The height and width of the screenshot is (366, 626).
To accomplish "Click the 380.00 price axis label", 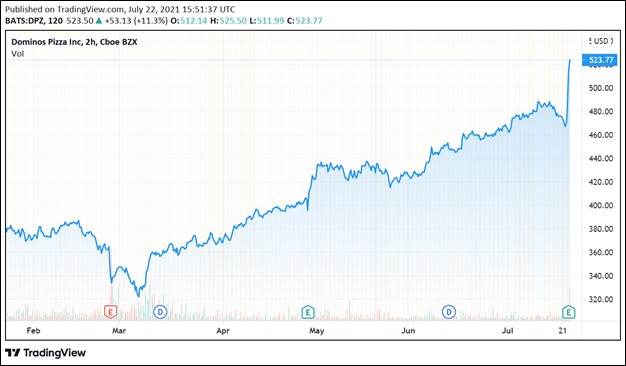I will pyautogui.click(x=601, y=229).
